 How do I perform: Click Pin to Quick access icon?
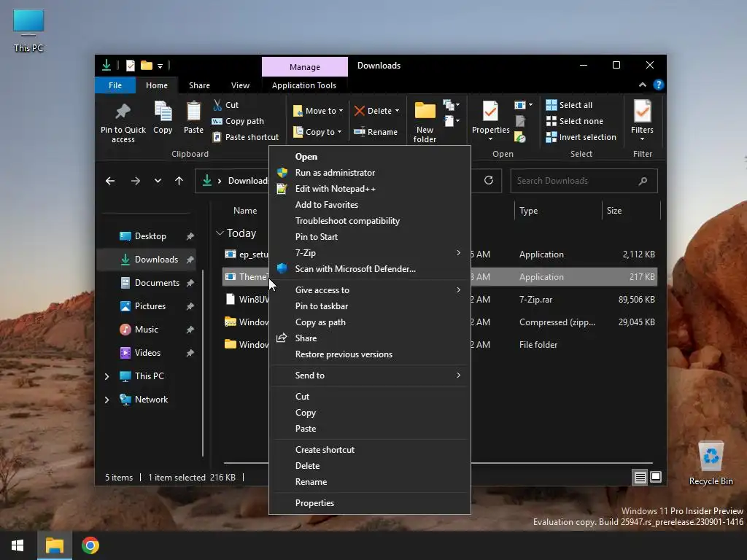tap(123, 112)
